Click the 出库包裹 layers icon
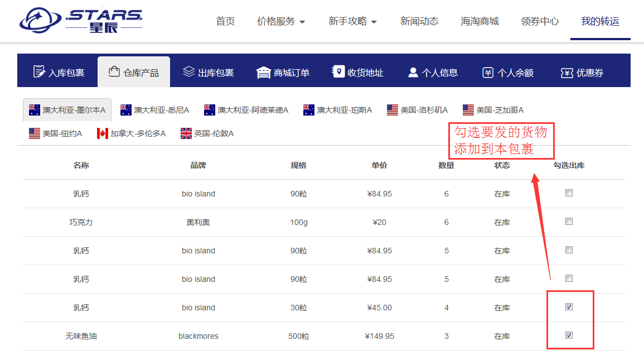This screenshot has width=644, height=355. [188, 71]
